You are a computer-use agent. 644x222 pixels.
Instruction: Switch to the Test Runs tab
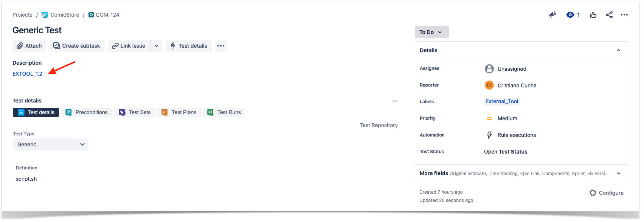click(x=224, y=112)
